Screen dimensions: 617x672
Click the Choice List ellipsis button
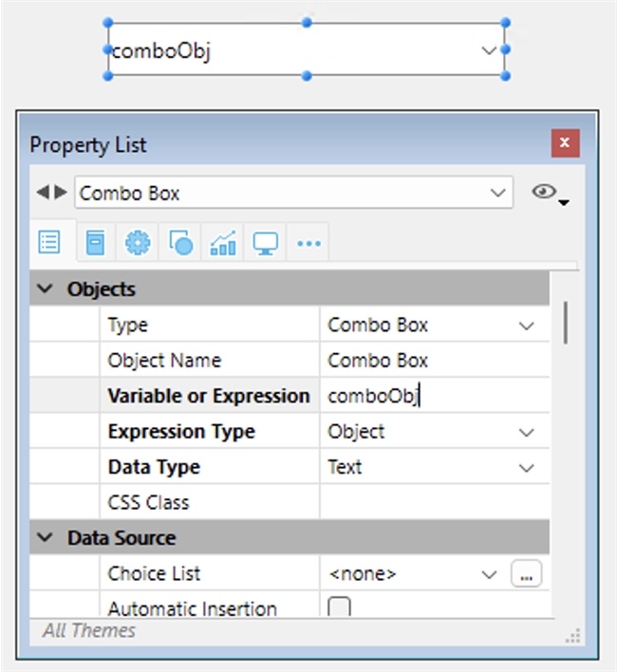527,574
